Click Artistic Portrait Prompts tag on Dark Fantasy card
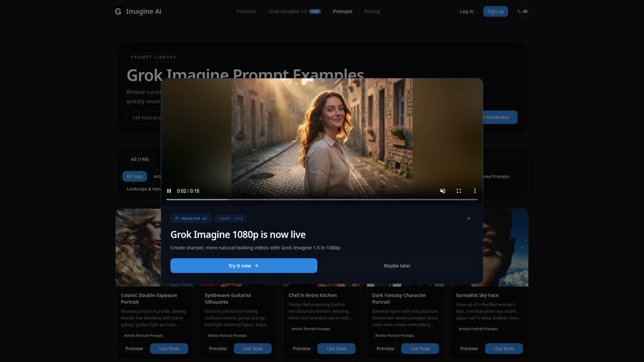Viewport: 644px width, 362px height. [394, 335]
